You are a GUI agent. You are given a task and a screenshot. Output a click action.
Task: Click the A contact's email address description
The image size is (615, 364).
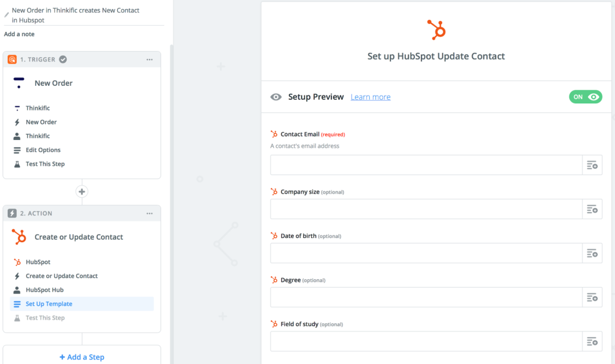tap(304, 146)
